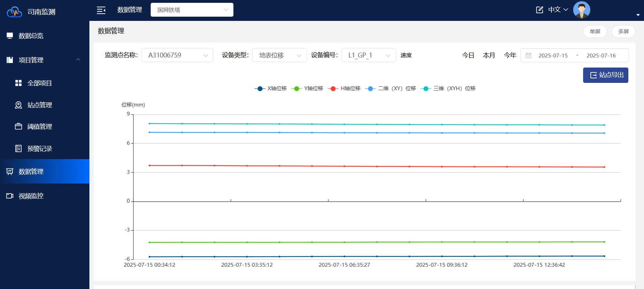This screenshot has width=644, height=289.
Task: Toggle X轴位移 series in chart legend
Action: [271, 88]
